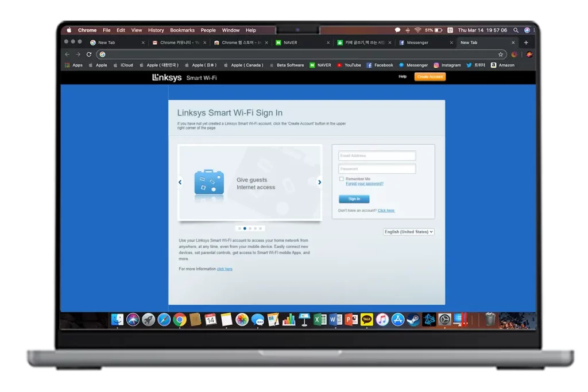The image size is (588, 392).
Task: Open the yellow Notes icon in Dock
Action: click(226, 320)
